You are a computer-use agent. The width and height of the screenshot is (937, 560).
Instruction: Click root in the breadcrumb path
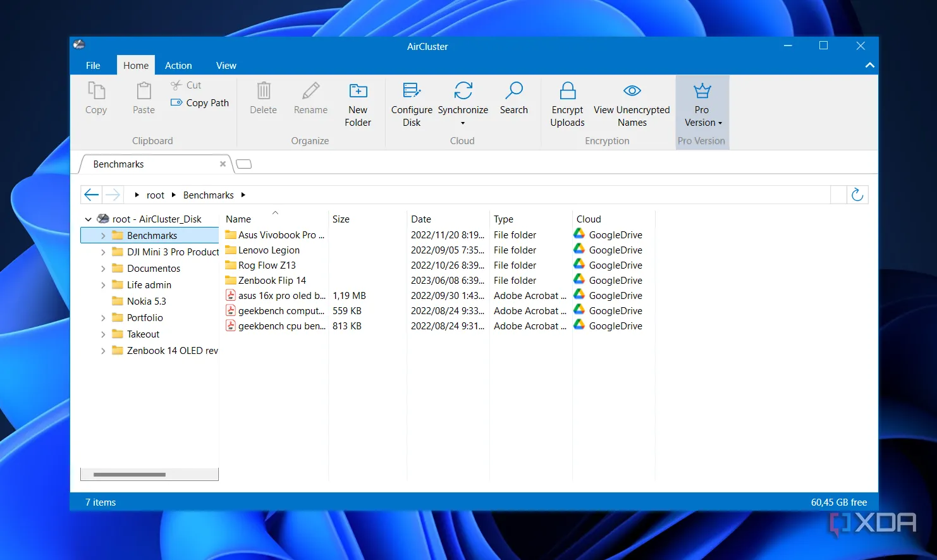[156, 195]
